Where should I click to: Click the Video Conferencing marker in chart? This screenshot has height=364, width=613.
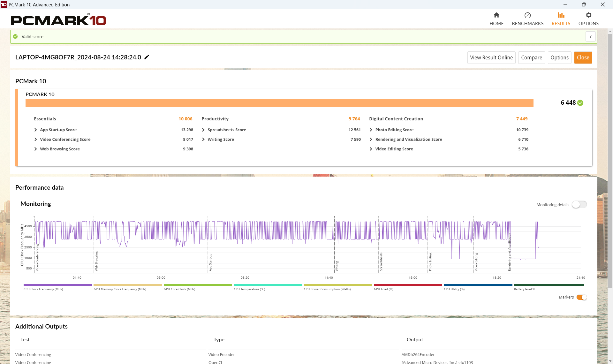[37, 258]
